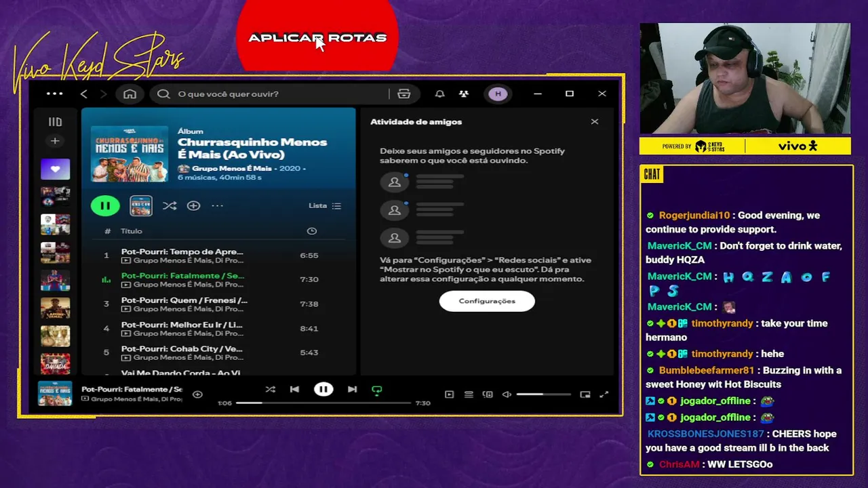Open more options for the album

pos(217,205)
